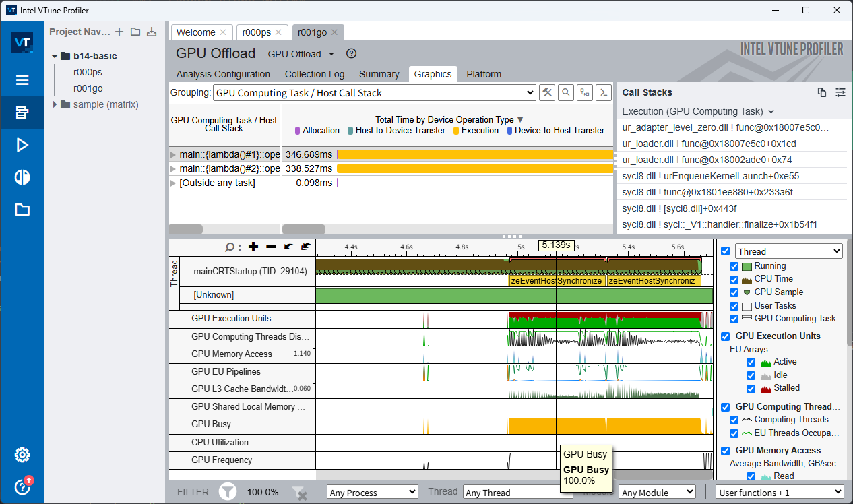The width and height of the screenshot is (853, 504).
Task: Click the command line icon in grid toolbar
Action: click(x=604, y=93)
